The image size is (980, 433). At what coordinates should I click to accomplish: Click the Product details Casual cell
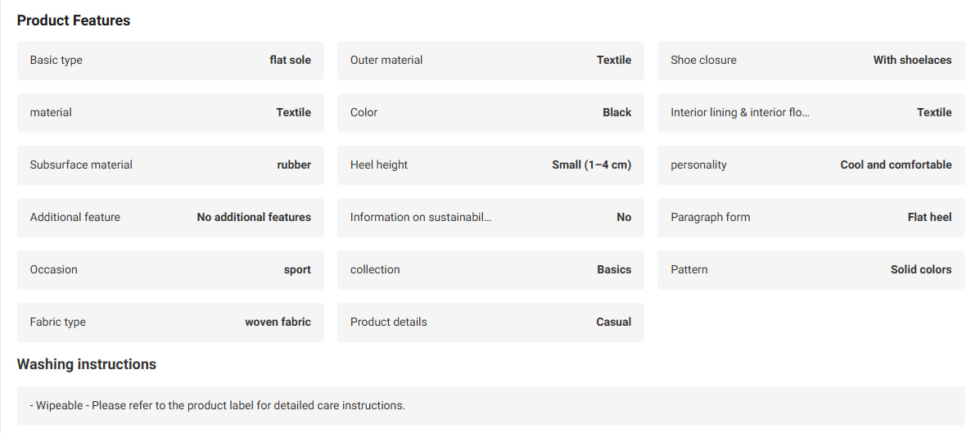[490, 322]
